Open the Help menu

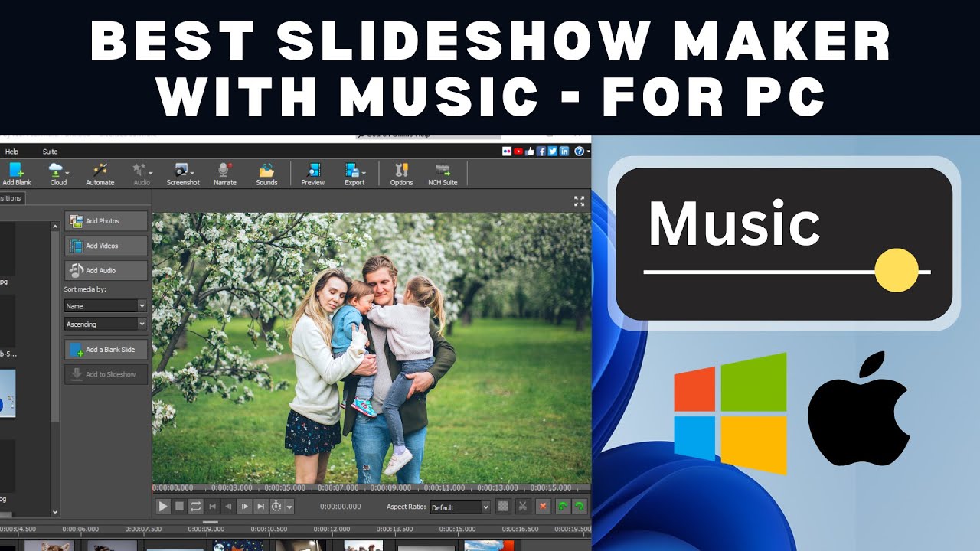pos(11,151)
